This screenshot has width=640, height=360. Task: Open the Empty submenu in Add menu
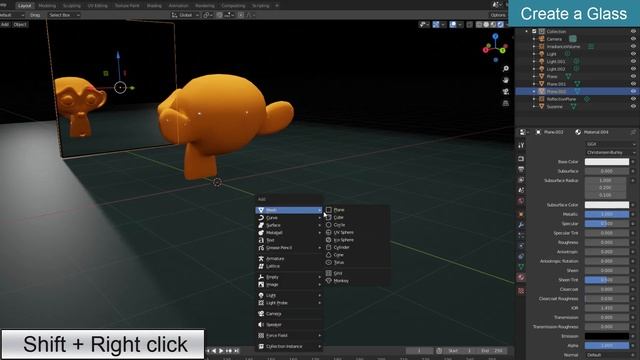coord(289,277)
